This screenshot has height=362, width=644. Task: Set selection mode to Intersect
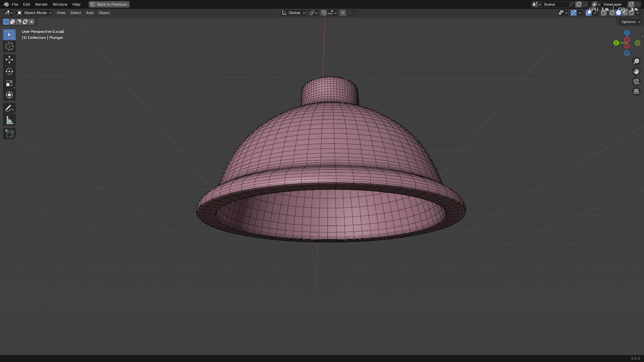pyautogui.click(x=32, y=22)
